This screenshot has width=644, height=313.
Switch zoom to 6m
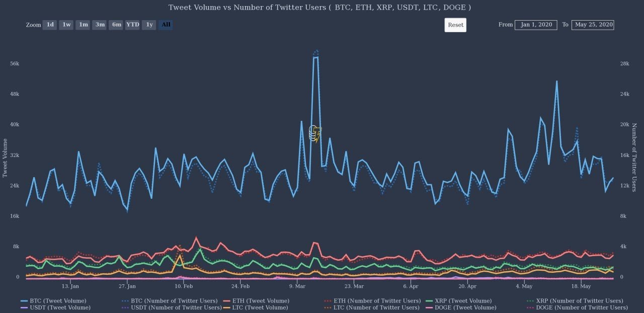click(x=116, y=25)
